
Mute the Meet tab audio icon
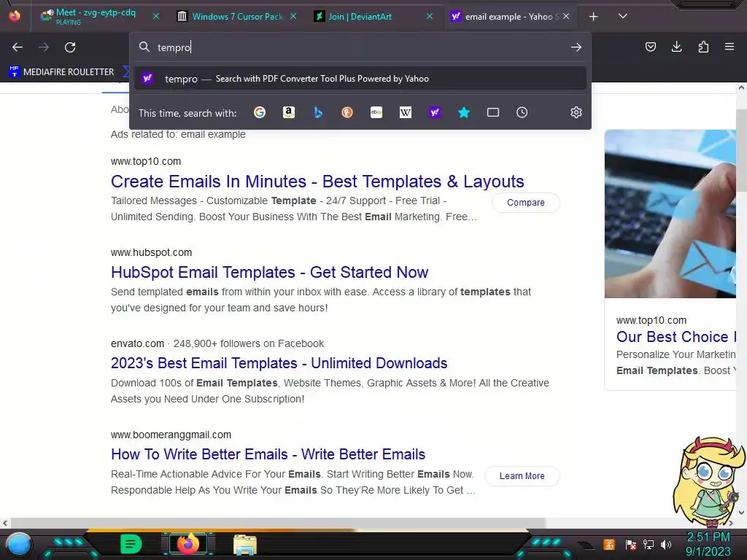(50, 12)
